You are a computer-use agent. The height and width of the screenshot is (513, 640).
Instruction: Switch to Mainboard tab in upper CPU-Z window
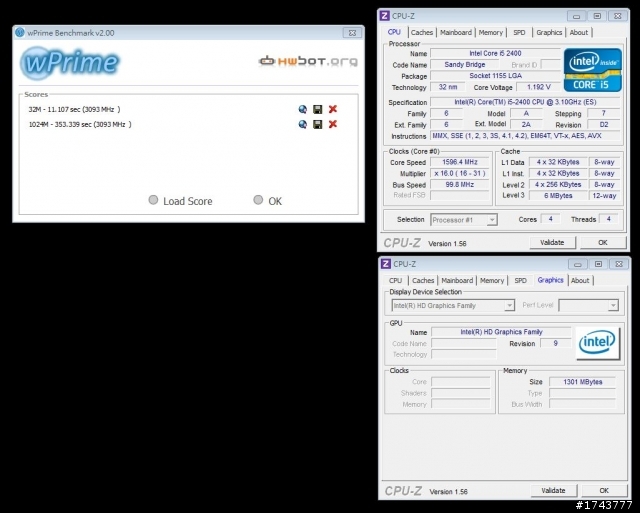pyautogui.click(x=456, y=32)
